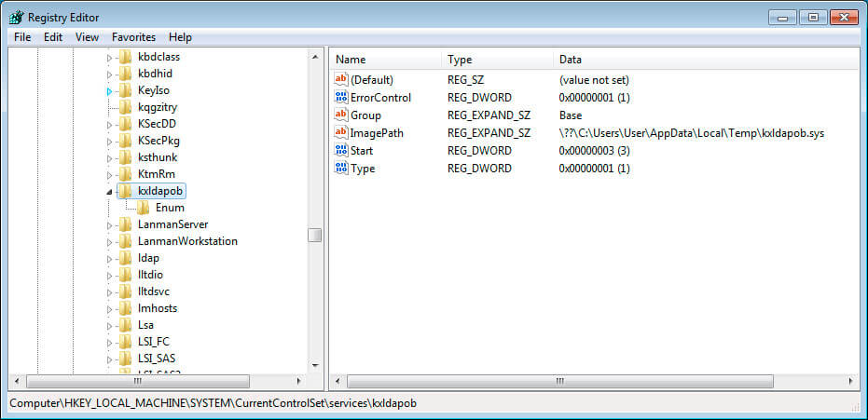Click the values pane horizontal scrollbar thumb
Image resolution: width=868 pixels, height=420 pixels.
[x=559, y=381]
